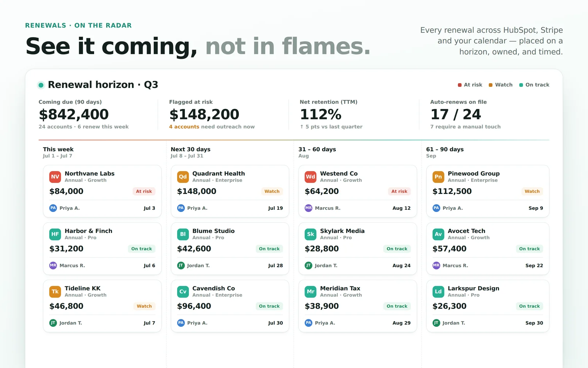
Task: Click the Tk logo for Tideline KK
Action: click(x=55, y=291)
